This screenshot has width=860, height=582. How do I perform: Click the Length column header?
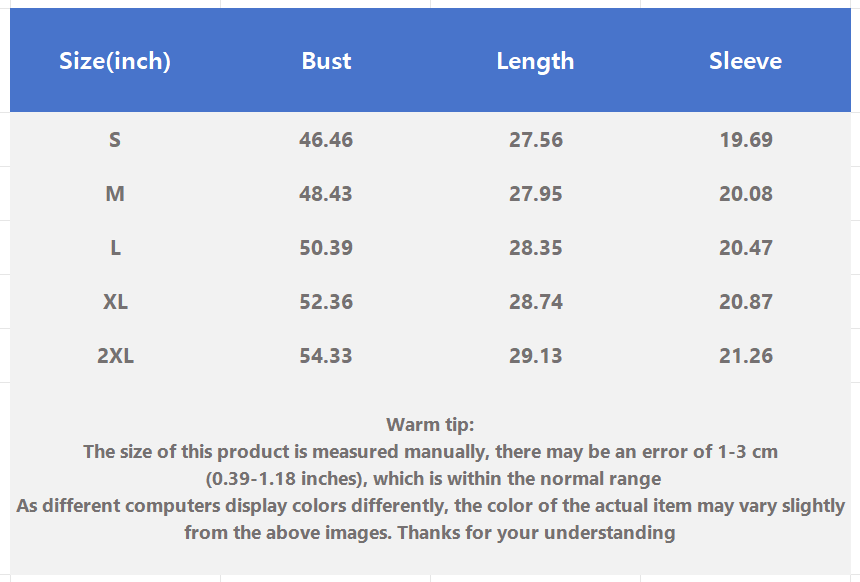(535, 61)
